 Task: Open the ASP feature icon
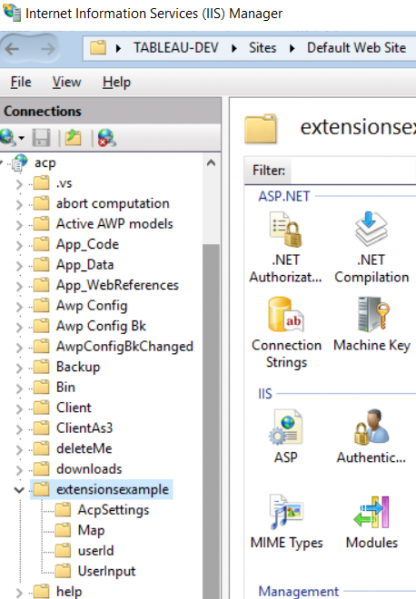(x=286, y=427)
